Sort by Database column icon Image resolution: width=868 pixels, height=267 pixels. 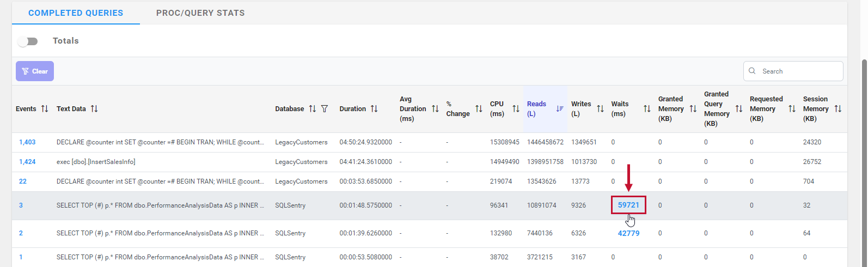(313, 109)
